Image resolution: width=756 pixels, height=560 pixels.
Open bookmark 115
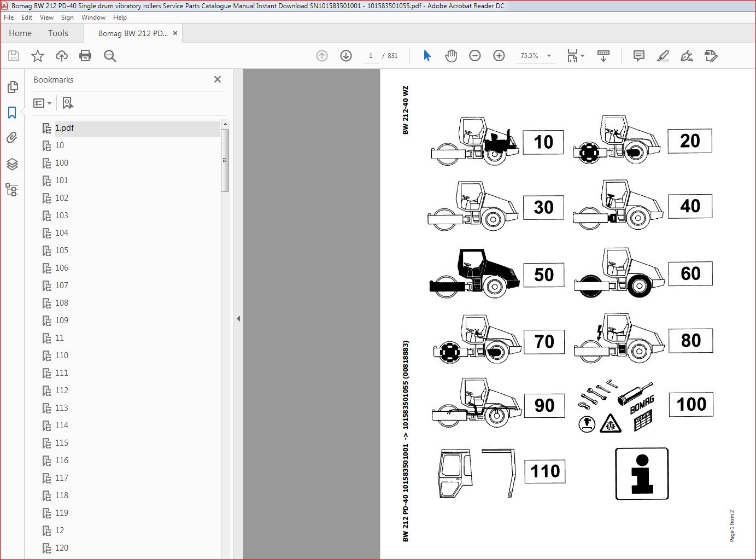[x=62, y=443]
